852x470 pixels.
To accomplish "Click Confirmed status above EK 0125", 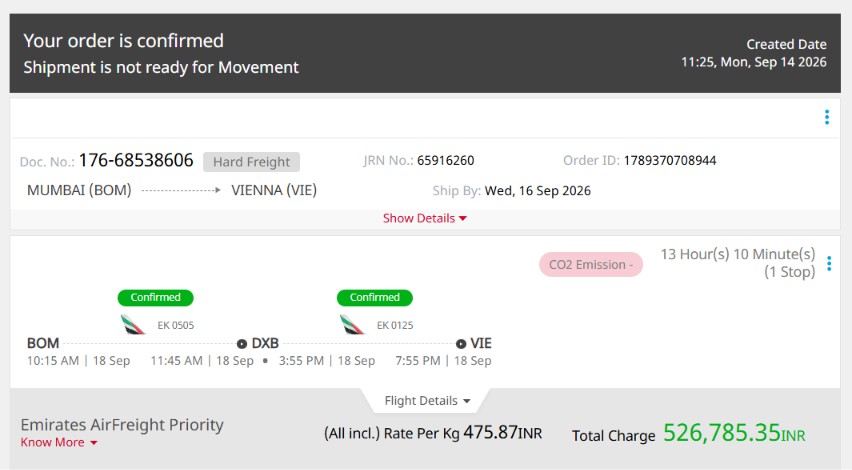I will (374, 298).
